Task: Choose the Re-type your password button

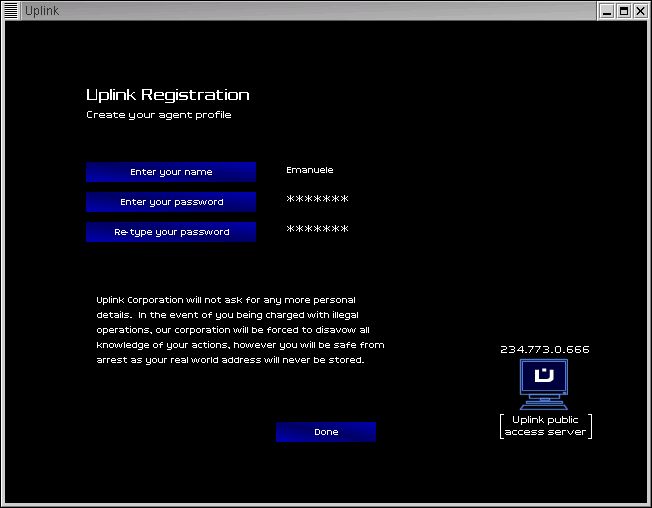Action: coord(171,232)
